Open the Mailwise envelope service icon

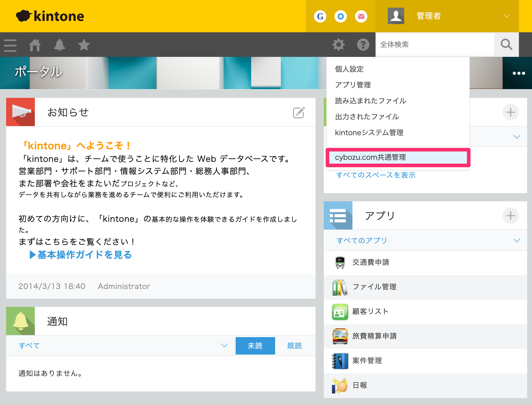point(361,16)
